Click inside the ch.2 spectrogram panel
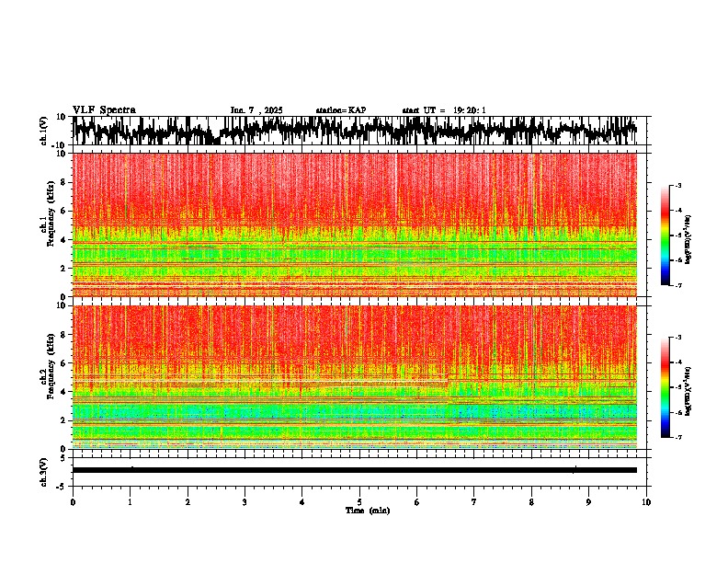This screenshot has width=728, height=563. (355, 377)
